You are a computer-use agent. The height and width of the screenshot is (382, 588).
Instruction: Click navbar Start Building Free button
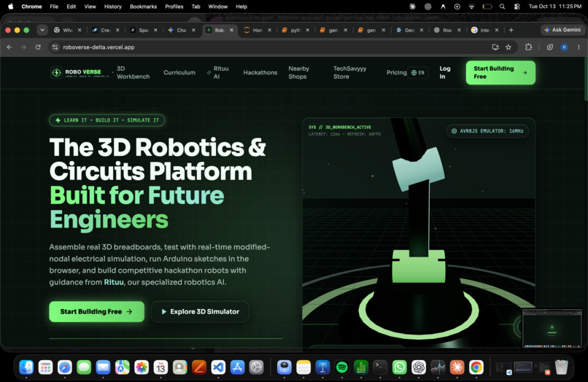click(x=500, y=72)
